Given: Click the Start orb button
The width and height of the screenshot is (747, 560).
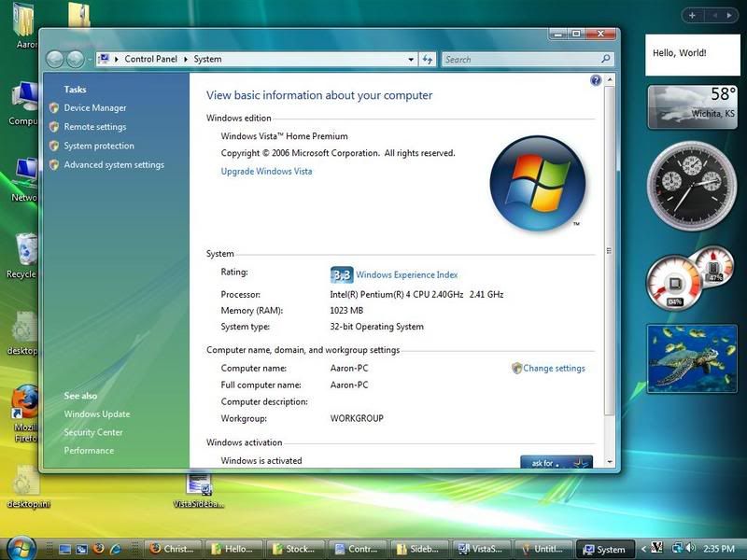Looking at the screenshot, I should pos(20,548).
